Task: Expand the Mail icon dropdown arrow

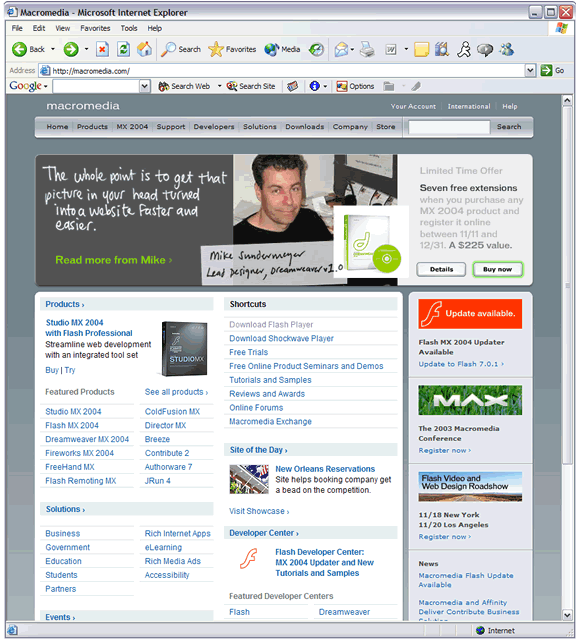Action: coord(352,50)
